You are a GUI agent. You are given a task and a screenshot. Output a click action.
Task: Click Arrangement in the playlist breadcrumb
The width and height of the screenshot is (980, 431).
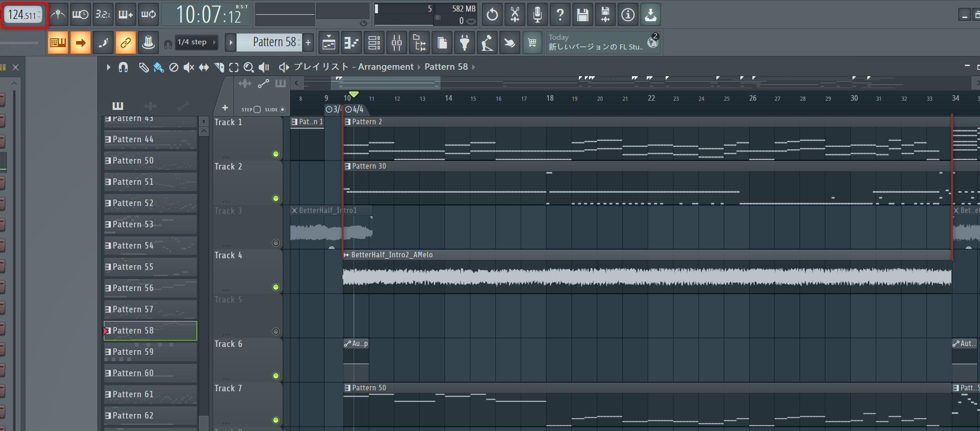coord(386,67)
